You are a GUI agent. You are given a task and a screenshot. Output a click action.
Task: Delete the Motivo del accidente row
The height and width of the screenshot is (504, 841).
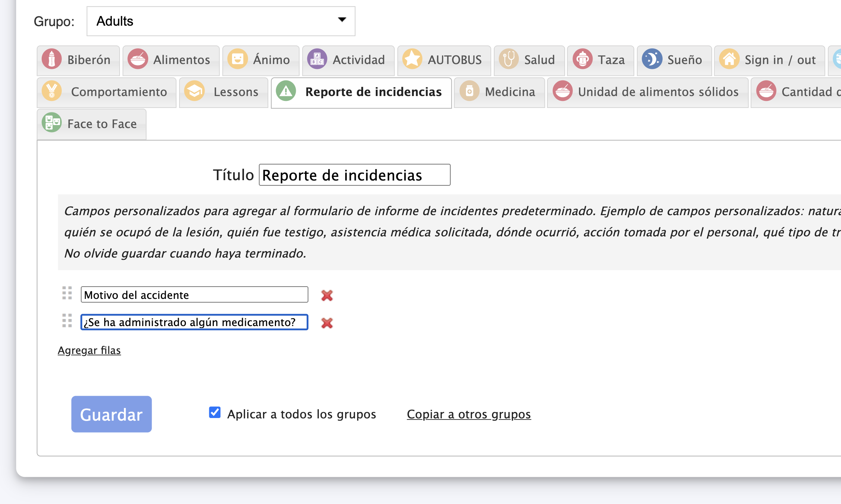pos(327,296)
